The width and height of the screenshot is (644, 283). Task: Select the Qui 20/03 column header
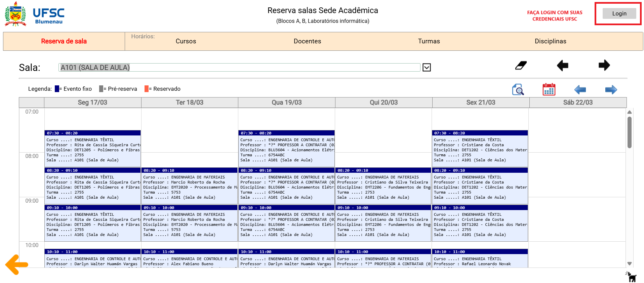coord(384,103)
